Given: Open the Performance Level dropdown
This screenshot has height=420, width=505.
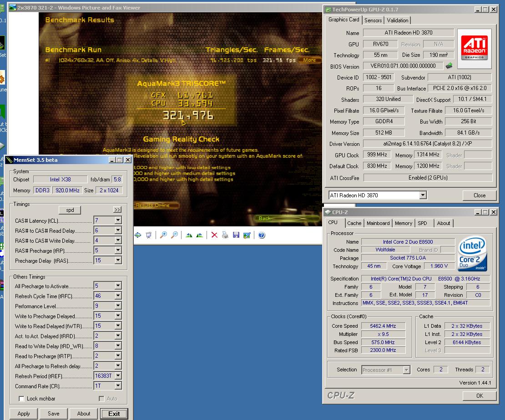Looking at the screenshot, I should [118, 306].
